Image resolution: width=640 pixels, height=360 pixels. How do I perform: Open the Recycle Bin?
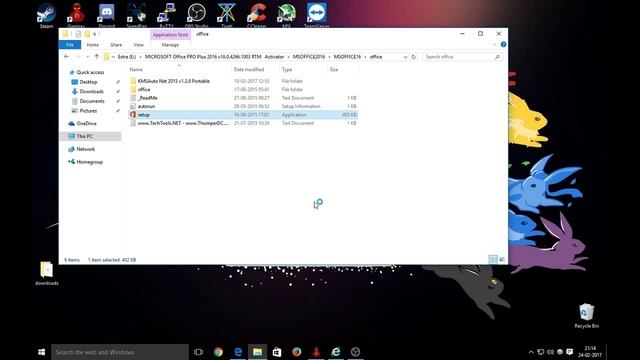coord(587,316)
